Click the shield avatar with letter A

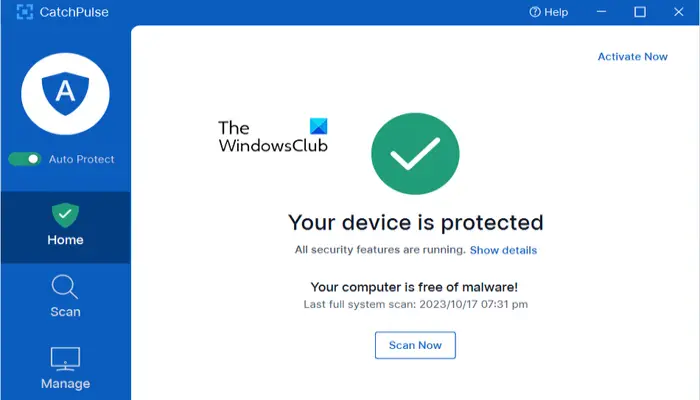[65, 92]
